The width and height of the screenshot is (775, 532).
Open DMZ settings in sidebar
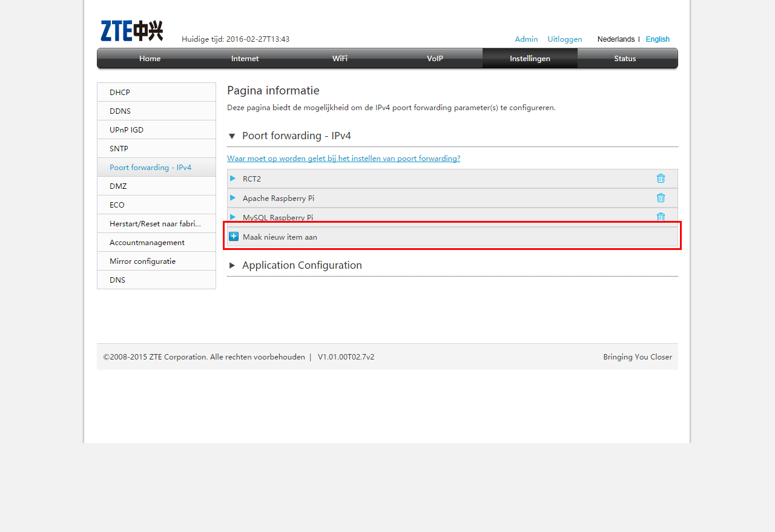[x=156, y=186]
